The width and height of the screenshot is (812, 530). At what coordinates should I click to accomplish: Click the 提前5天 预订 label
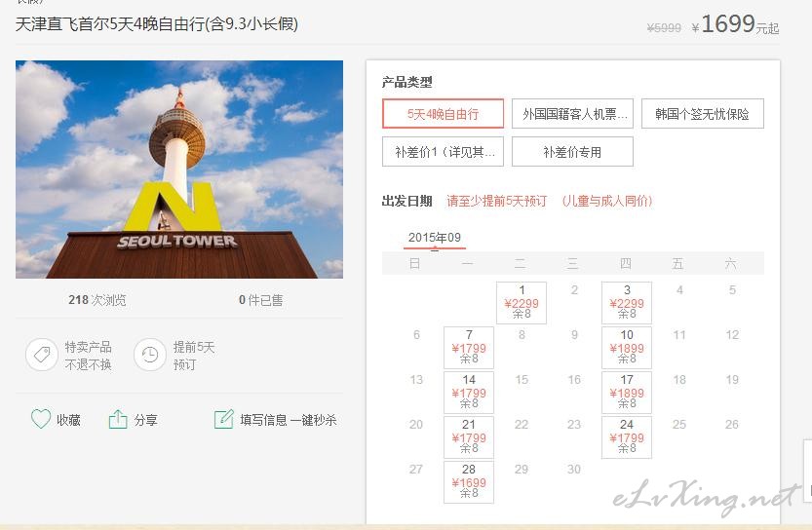tap(194, 356)
